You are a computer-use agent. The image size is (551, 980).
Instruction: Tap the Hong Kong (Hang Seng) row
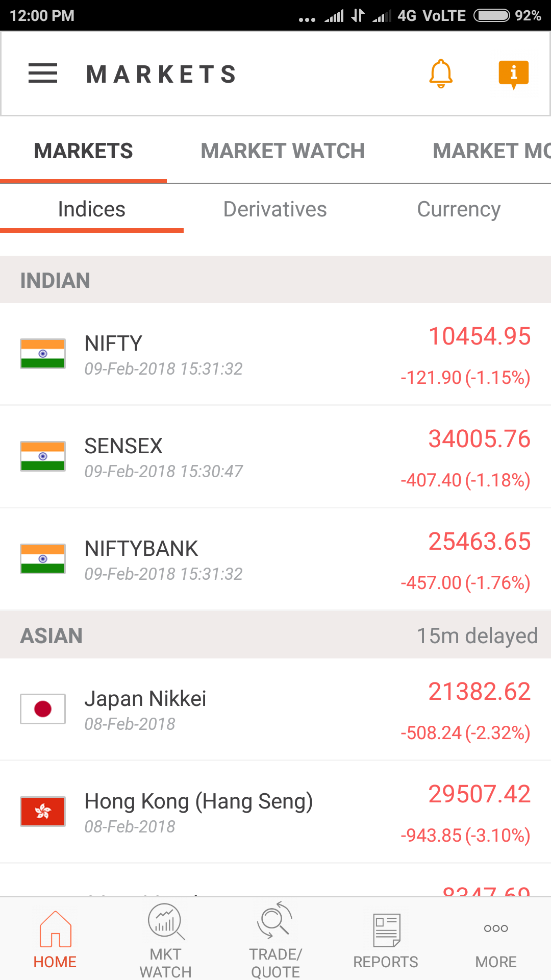(275, 812)
